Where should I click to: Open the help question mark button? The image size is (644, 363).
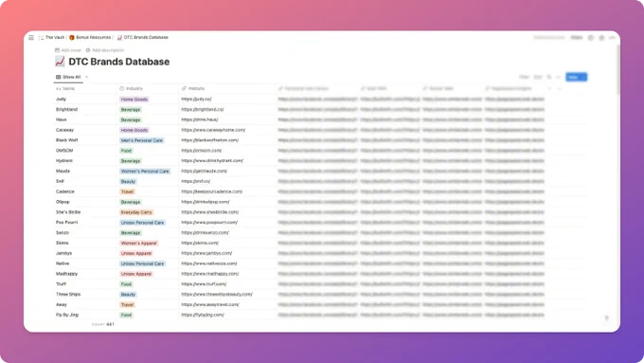(x=607, y=318)
